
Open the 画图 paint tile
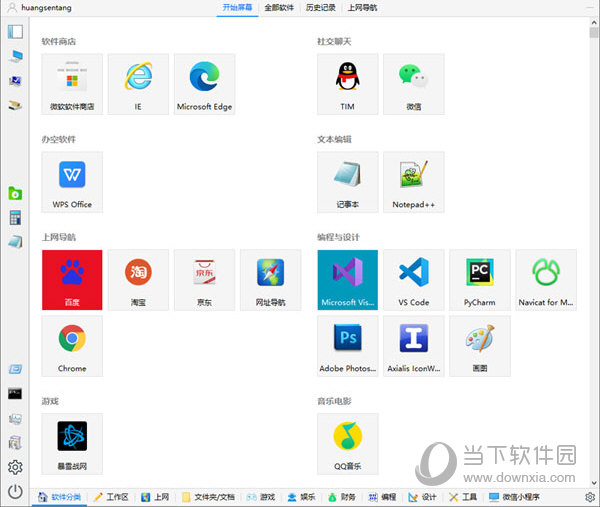(x=480, y=346)
